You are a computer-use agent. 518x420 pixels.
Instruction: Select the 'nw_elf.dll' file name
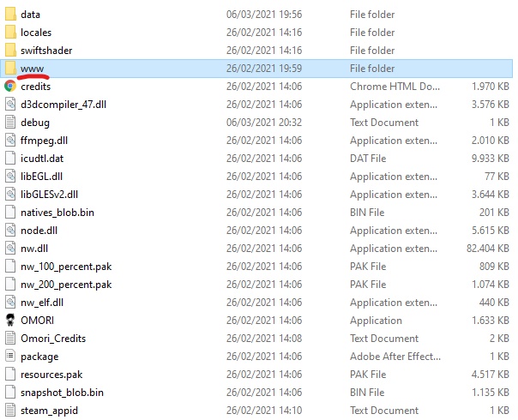pyautogui.click(x=42, y=303)
